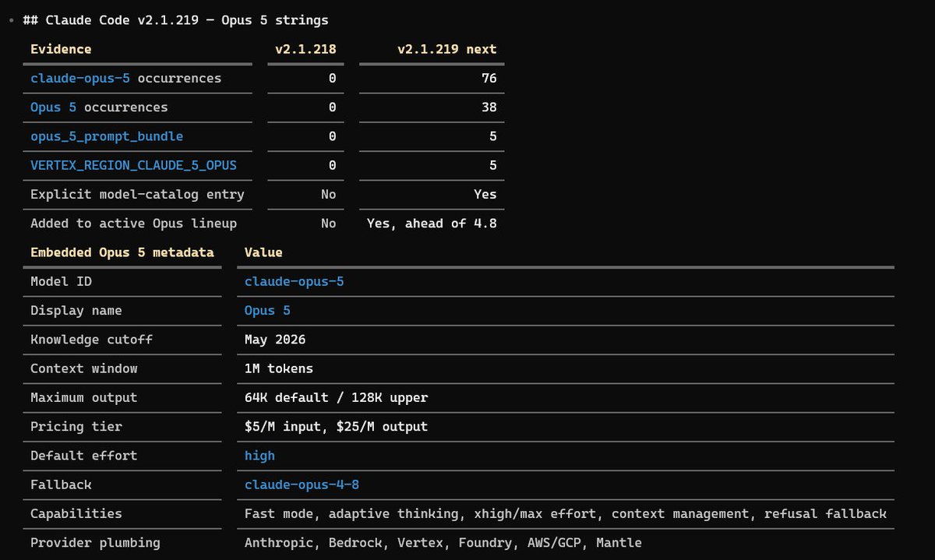Viewport: 935px width, 560px height.
Task: Click the "$5/M input, $25/M output" value
Action: (336, 427)
